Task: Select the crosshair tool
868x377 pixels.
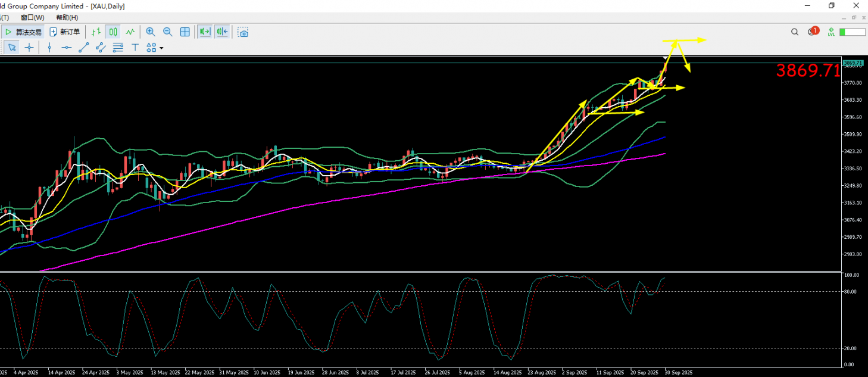Action: point(29,48)
